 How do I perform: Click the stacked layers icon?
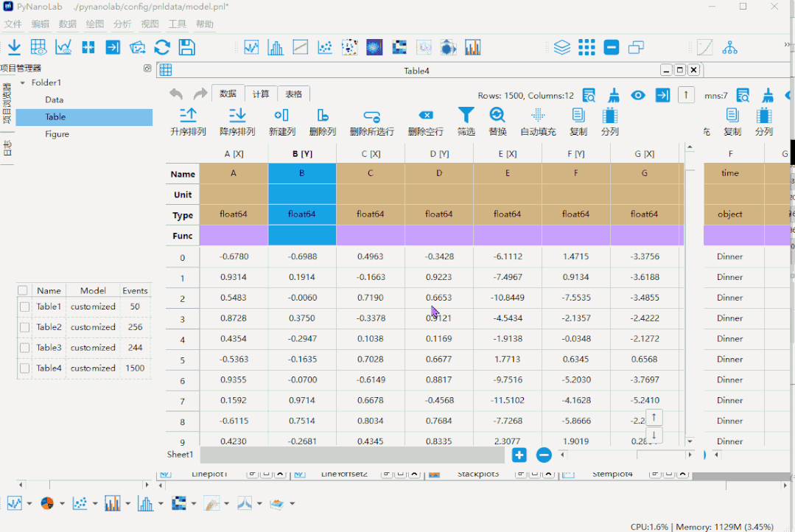pyautogui.click(x=561, y=47)
